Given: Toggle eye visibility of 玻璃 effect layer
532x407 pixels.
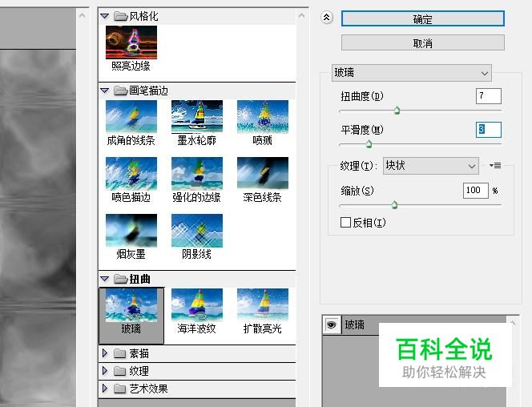Looking at the screenshot, I should click(x=331, y=325).
